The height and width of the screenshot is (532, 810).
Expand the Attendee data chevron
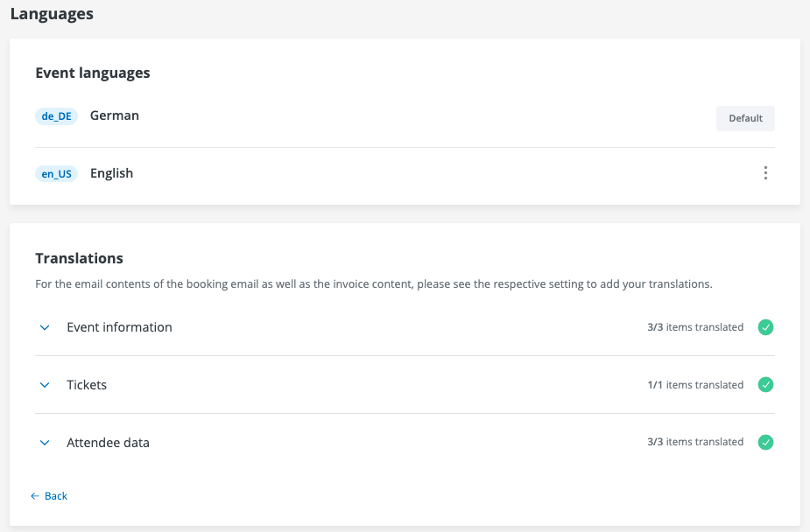click(x=45, y=443)
